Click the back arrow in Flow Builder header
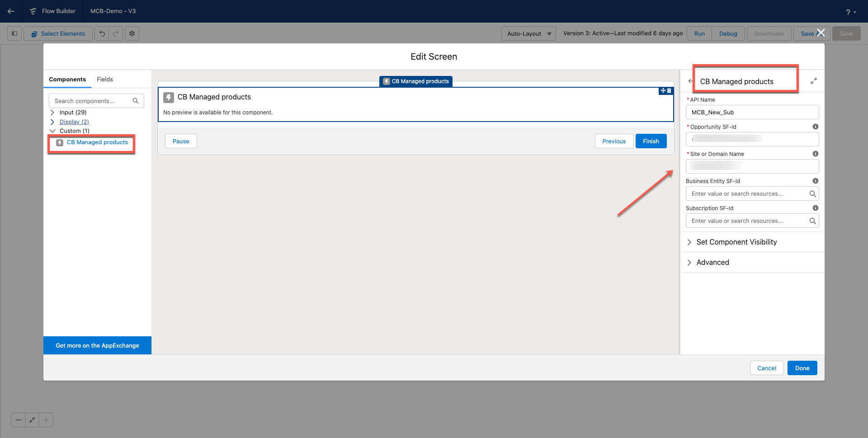 point(11,11)
